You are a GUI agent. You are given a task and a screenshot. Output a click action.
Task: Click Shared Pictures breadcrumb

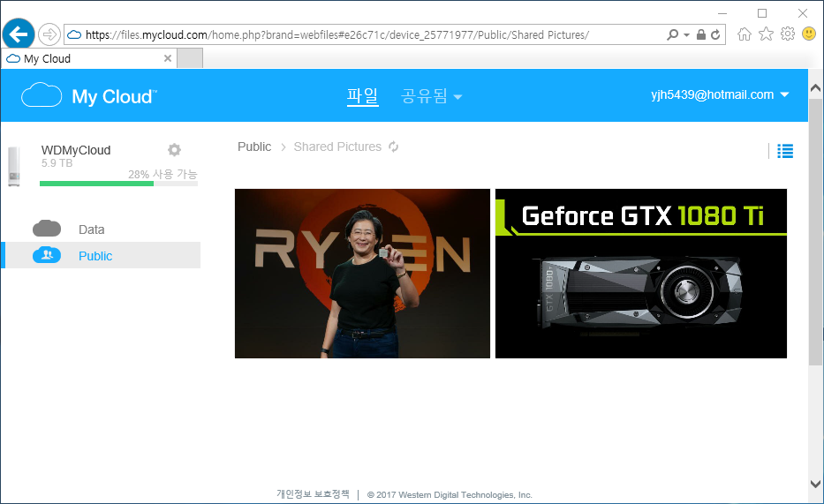click(x=337, y=147)
